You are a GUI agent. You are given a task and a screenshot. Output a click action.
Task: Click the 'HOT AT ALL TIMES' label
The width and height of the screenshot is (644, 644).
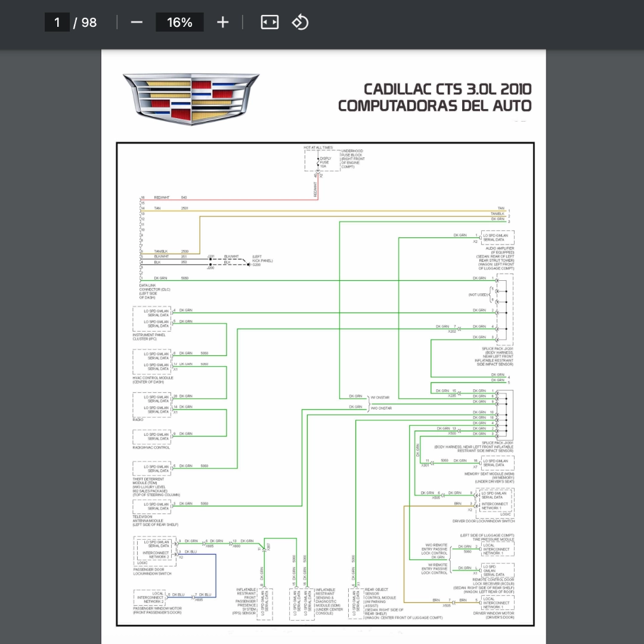pos(318,147)
